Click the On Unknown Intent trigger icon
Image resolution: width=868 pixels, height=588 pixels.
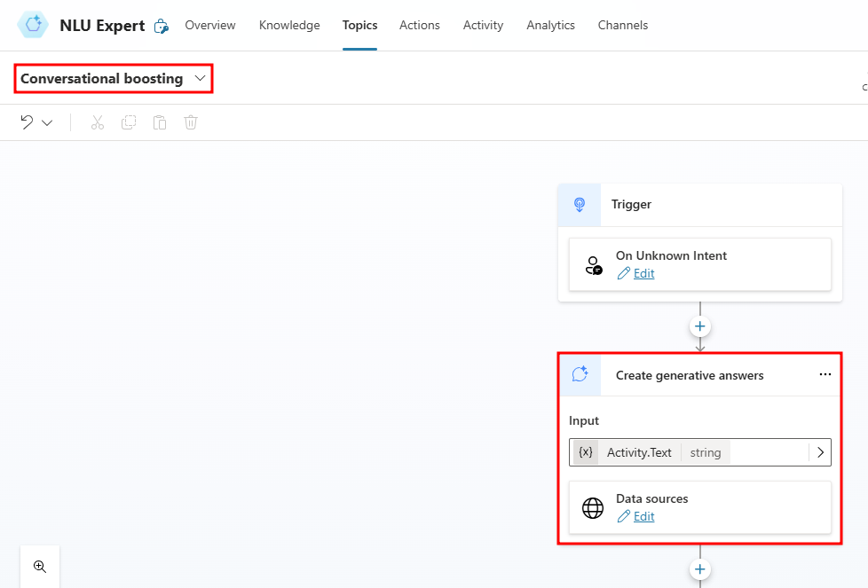[593, 264]
